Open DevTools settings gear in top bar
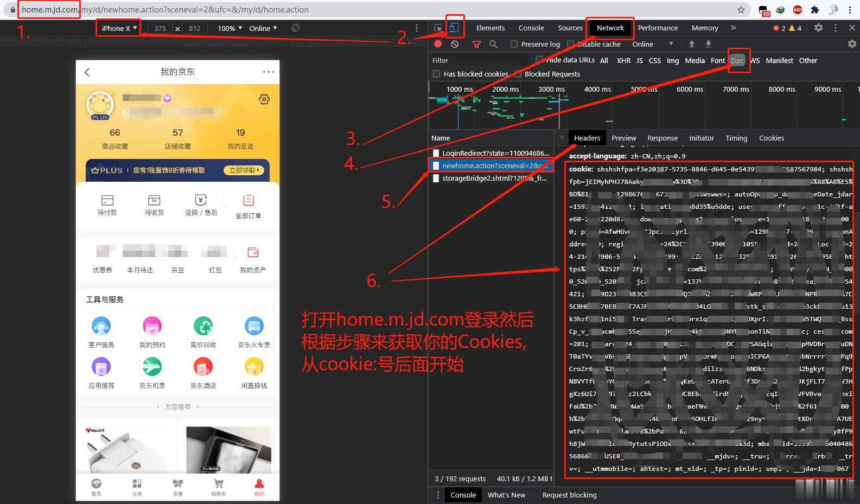The height and width of the screenshot is (504, 860). click(x=818, y=28)
